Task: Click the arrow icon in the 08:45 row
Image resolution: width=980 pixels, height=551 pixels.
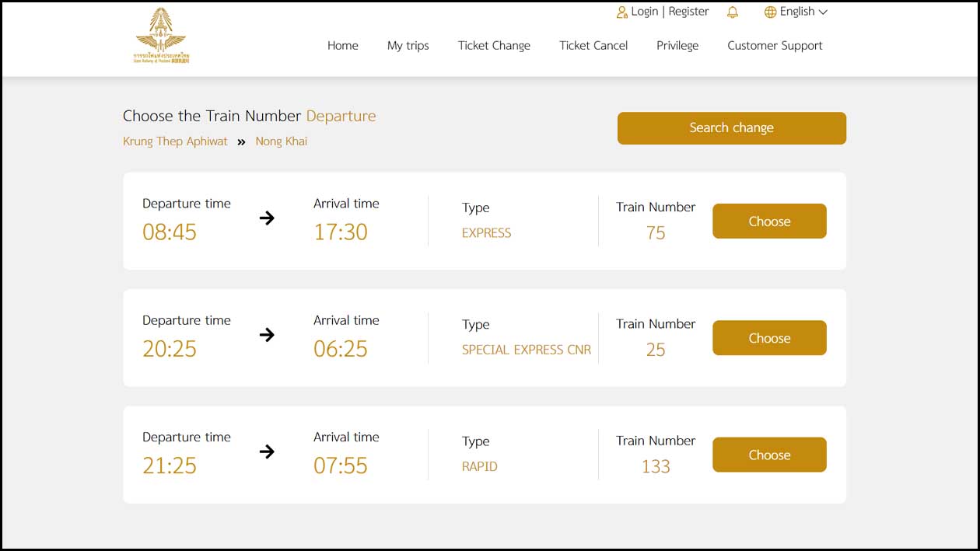Action: pos(267,218)
